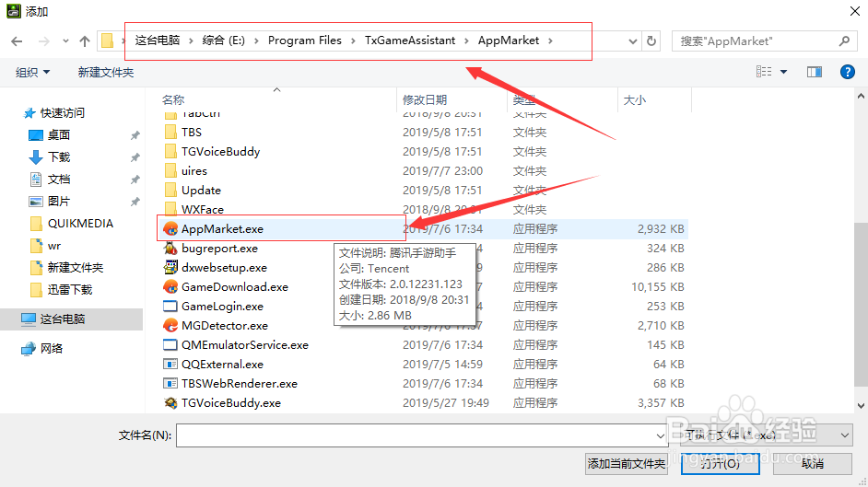Select TGVoiceBuddy.exe icon
The image size is (868, 487).
tap(170, 403)
